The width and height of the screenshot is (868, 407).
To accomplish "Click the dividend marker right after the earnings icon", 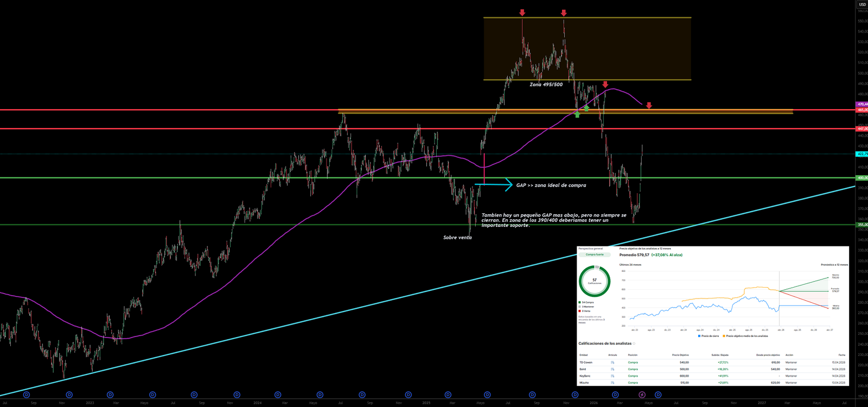I will [658, 395].
